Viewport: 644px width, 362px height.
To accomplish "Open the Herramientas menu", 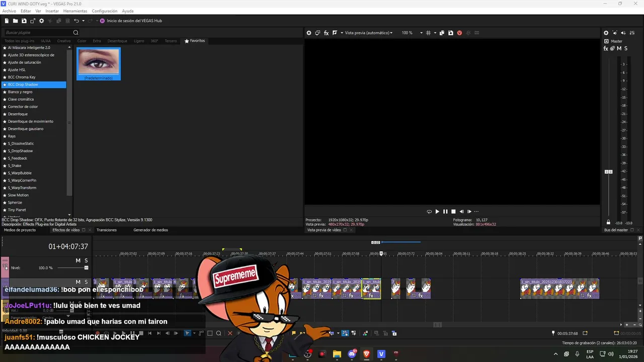I will (75, 11).
